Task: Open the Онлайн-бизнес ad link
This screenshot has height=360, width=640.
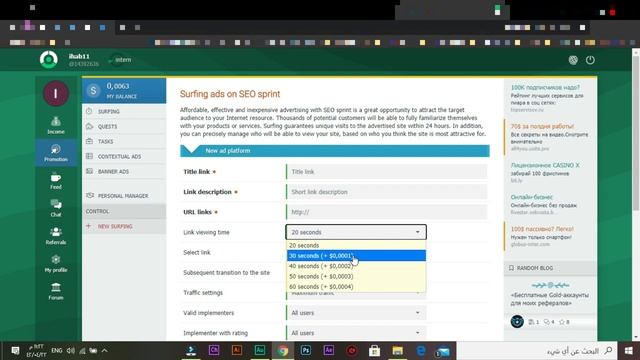Action: coord(532,197)
